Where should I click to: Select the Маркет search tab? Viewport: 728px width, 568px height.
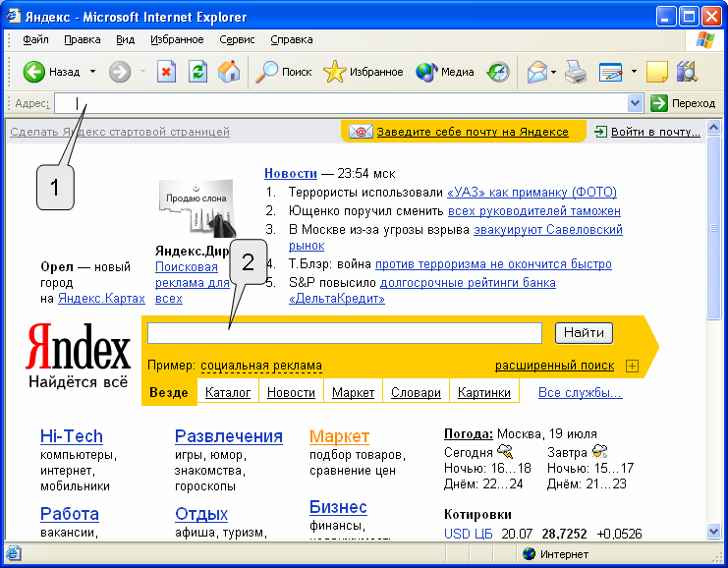[x=353, y=392]
